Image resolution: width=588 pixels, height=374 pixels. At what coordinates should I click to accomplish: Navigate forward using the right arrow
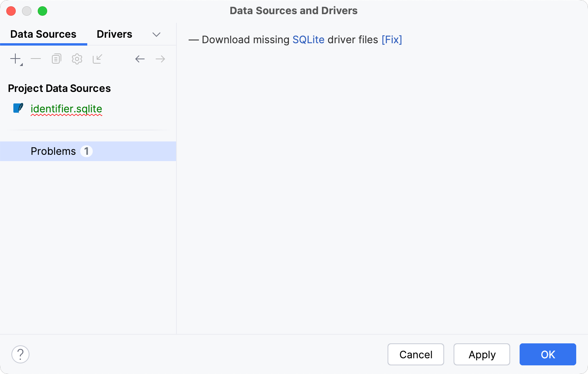point(160,59)
